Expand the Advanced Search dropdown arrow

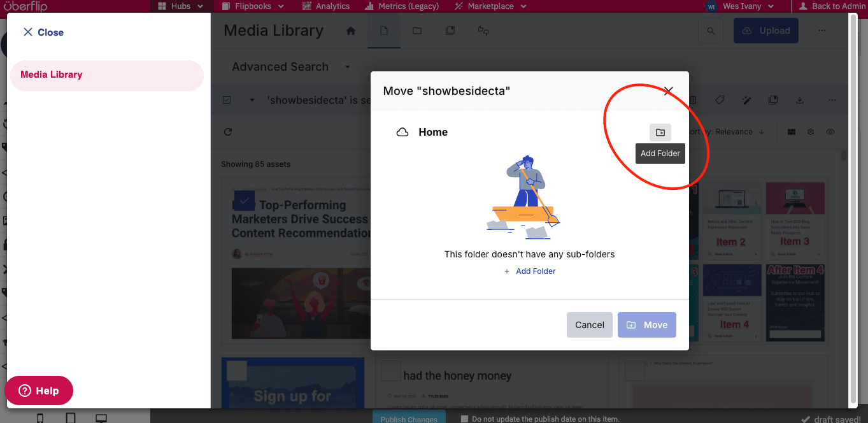pyautogui.click(x=348, y=67)
